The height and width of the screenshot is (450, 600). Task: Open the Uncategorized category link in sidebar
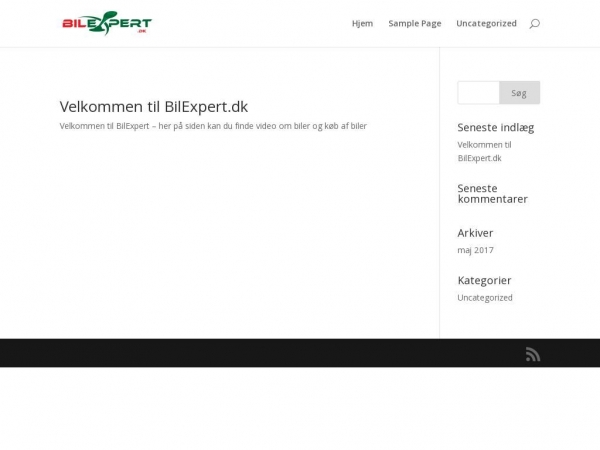point(485,298)
